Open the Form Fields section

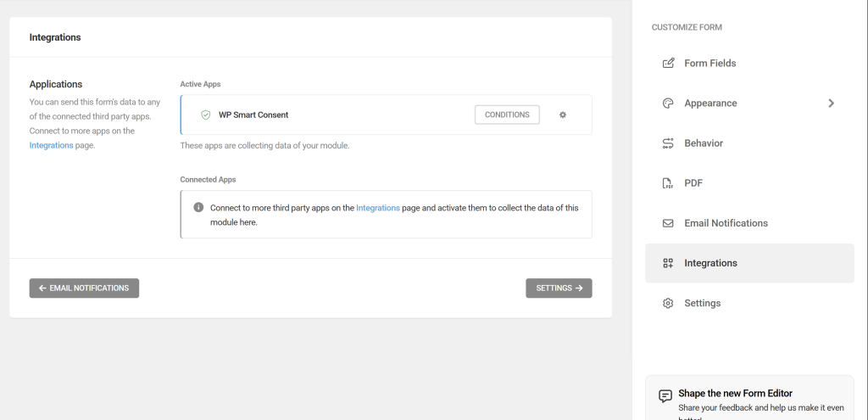tap(749, 63)
